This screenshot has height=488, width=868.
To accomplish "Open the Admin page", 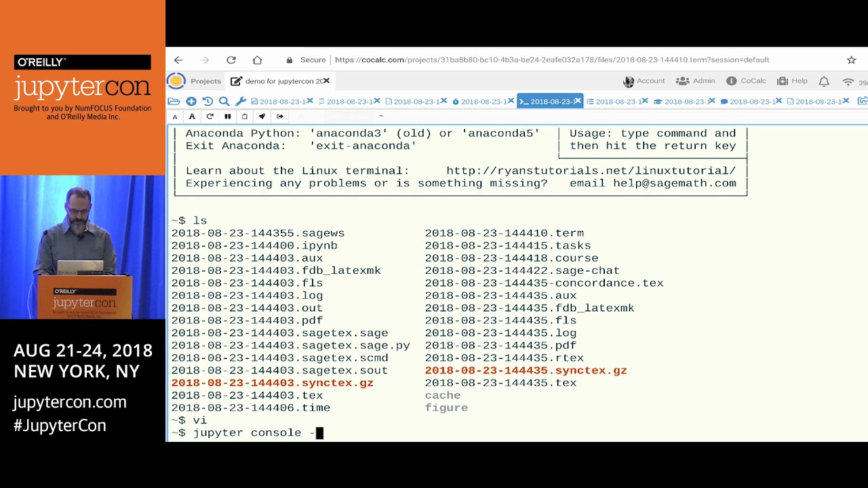I will pyautogui.click(x=696, y=81).
